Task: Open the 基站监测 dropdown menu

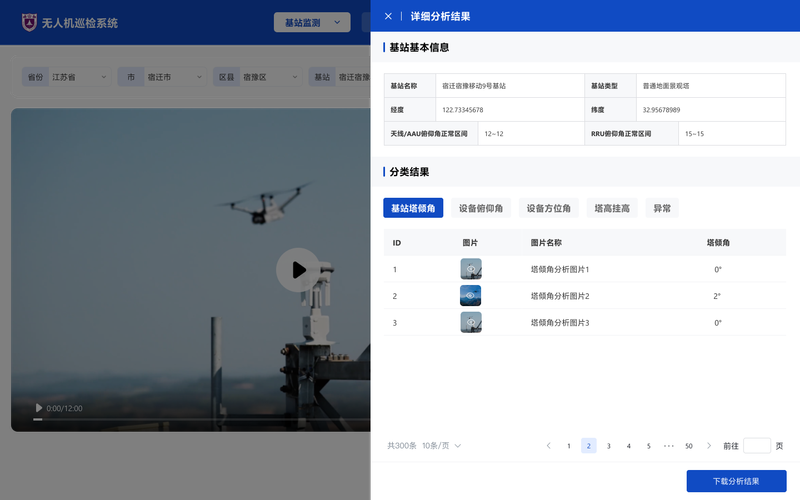Action: click(x=312, y=22)
